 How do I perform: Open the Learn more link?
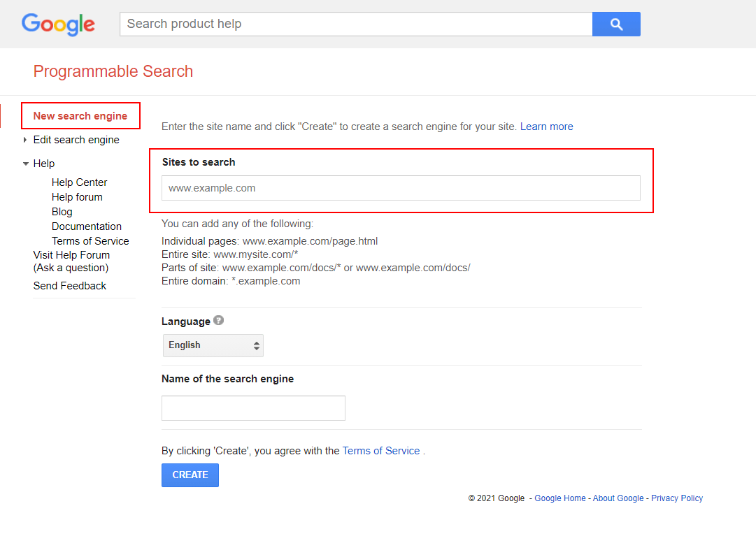pos(546,127)
